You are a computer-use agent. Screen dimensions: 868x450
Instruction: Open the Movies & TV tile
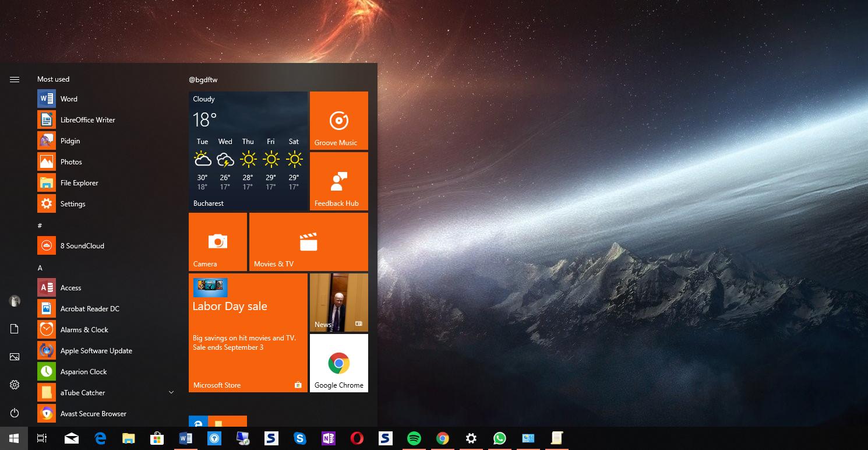click(308, 242)
